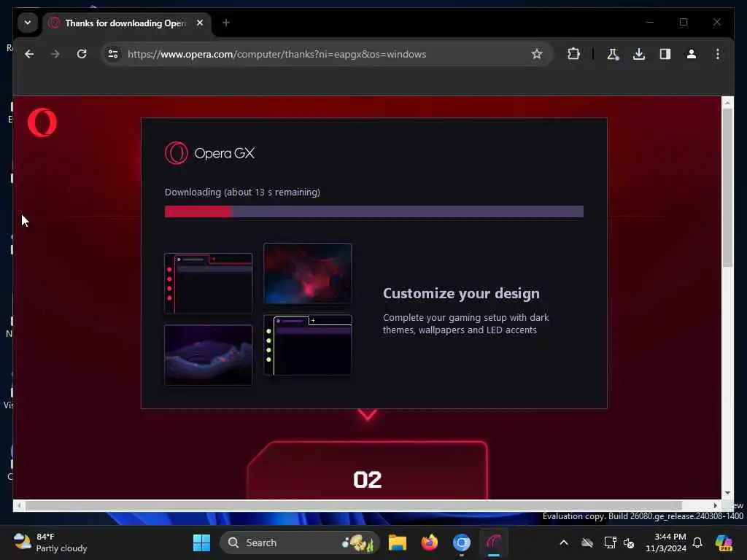Expand the tab search dropdown

[28, 23]
